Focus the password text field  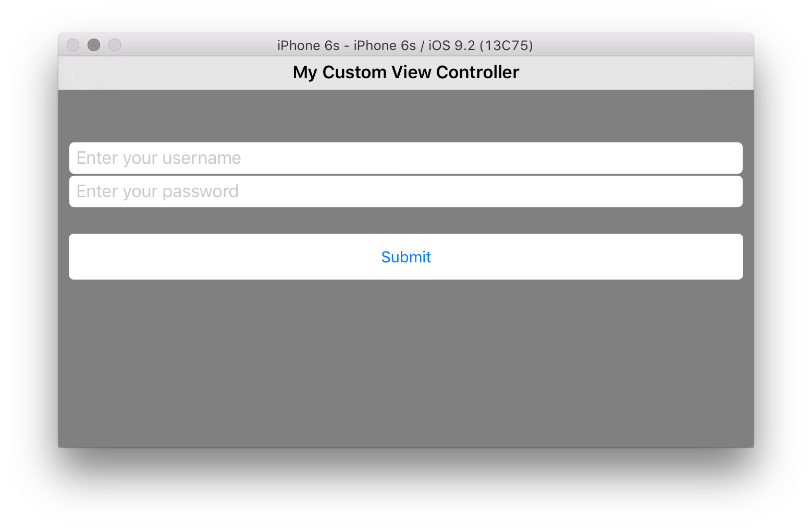pyautogui.click(x=405, y=191)
